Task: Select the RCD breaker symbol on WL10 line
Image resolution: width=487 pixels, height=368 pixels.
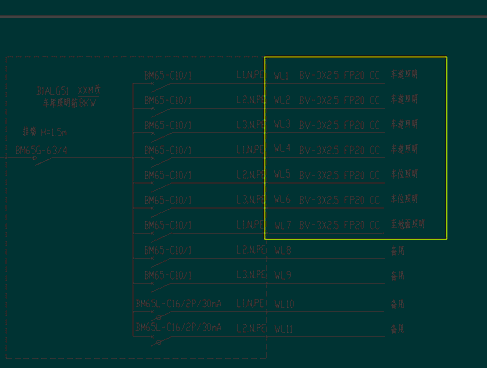Action: tap(161, 316)
